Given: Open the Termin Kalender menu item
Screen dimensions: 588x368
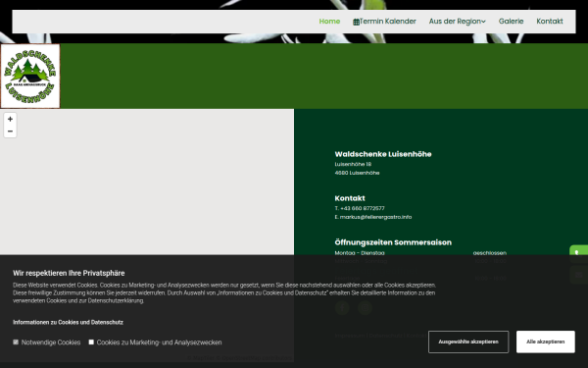Looking at the screenshot, I should 384,22.
